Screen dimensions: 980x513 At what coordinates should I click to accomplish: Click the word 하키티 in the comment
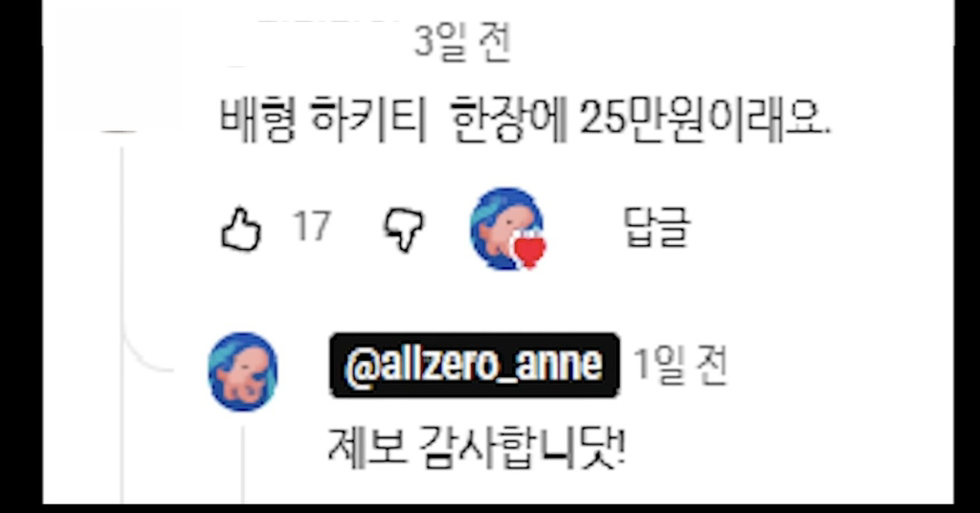(x=368, y=118)
